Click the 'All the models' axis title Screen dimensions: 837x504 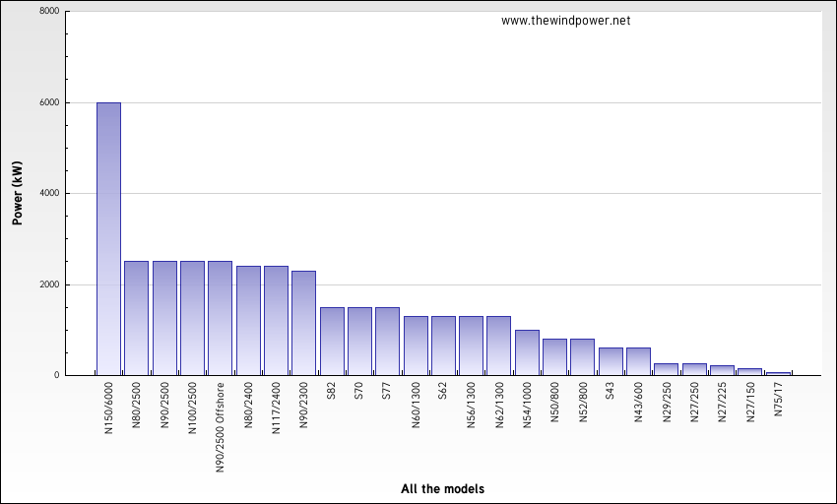pos(442,488)
